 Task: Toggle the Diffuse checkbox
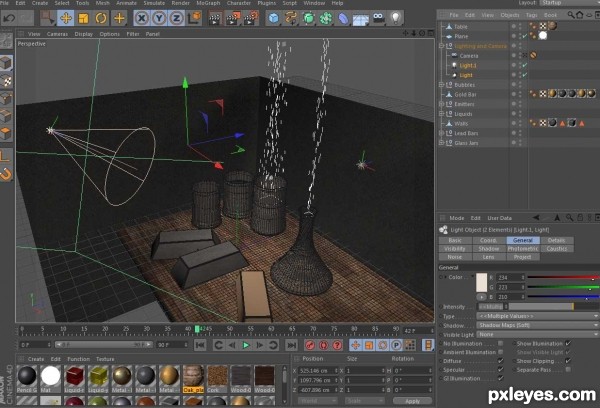pyautogui.click(x=500, y=361)
